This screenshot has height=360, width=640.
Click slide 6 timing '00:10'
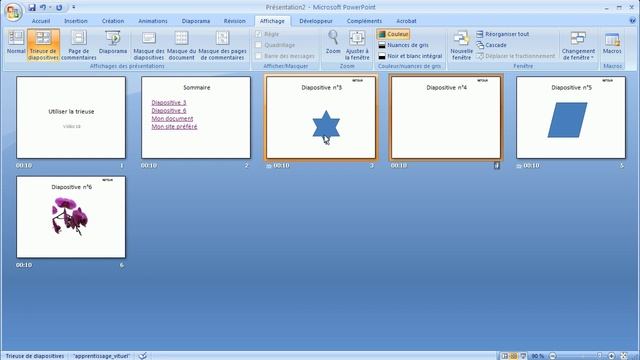click(x=24, y=265)
